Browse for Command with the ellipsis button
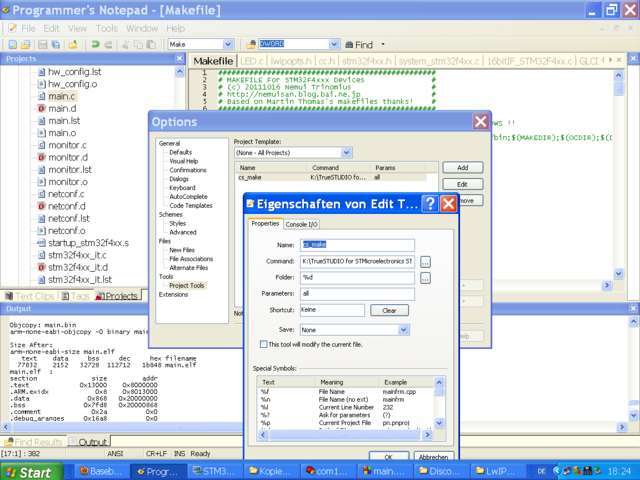 click(425, 262)
